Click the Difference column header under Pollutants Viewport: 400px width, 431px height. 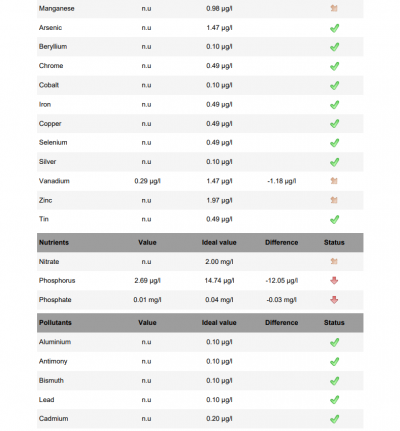282,322
